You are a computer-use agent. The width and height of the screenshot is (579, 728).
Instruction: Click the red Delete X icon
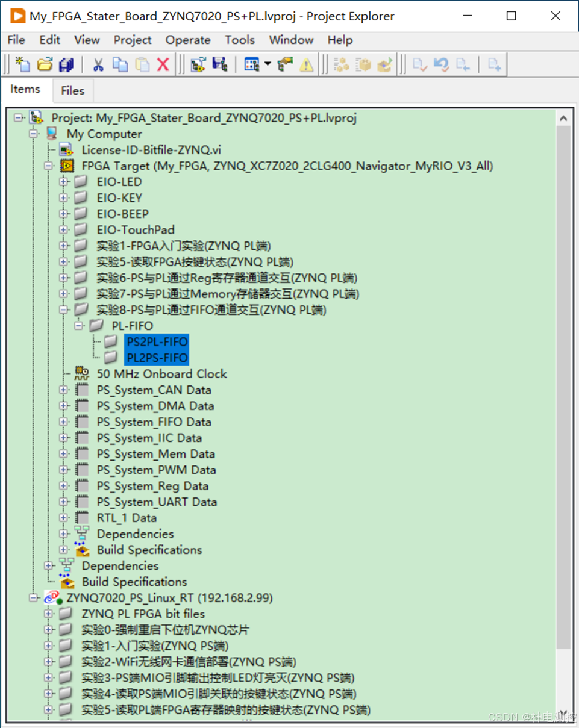163,64
